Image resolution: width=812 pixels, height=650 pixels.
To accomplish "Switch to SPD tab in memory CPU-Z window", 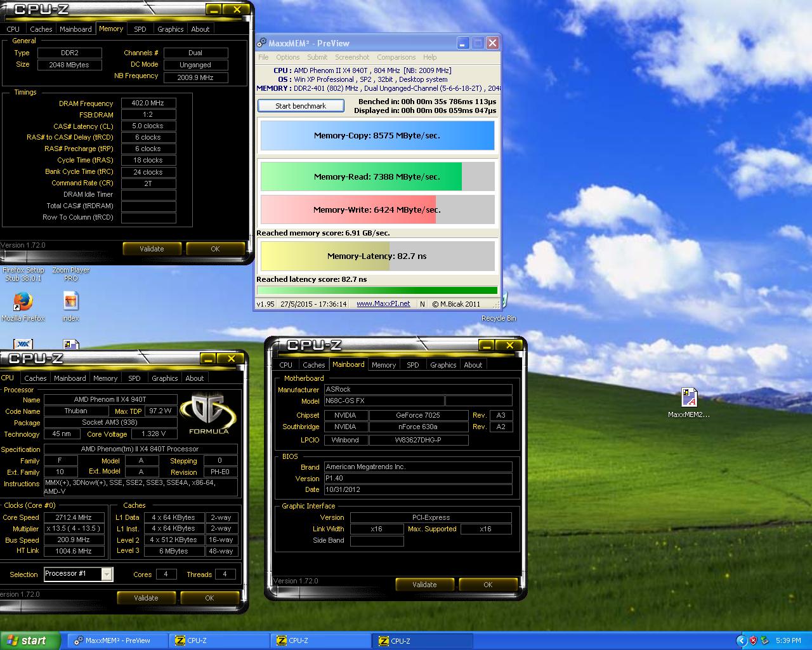I will [140, 29].
